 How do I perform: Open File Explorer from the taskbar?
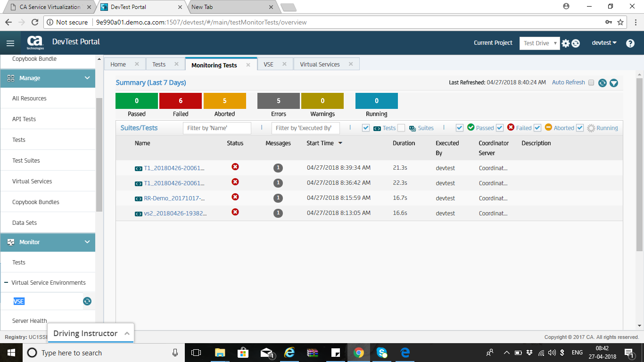tap(220, 353)
